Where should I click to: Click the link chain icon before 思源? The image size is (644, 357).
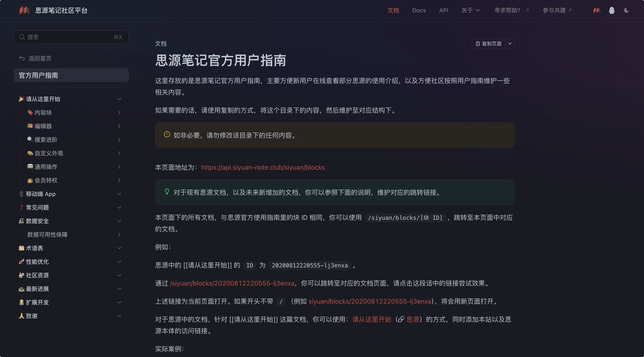click(401, 319)
